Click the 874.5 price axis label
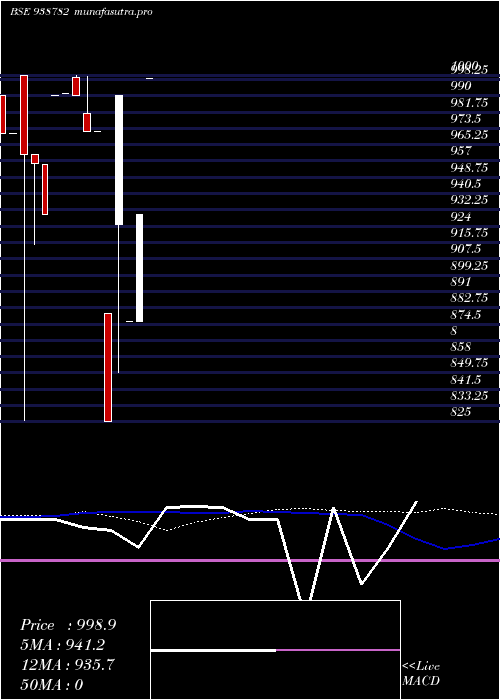Viewport: 500px width, 700px height. (x=465, y=315)
